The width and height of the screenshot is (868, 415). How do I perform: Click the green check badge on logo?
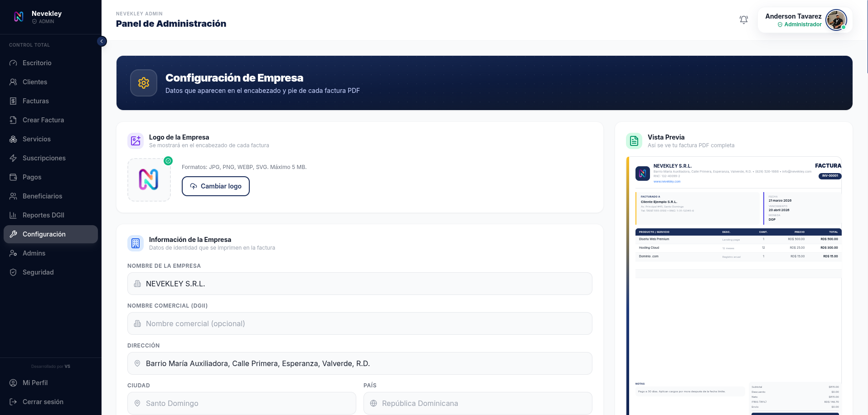168,161
